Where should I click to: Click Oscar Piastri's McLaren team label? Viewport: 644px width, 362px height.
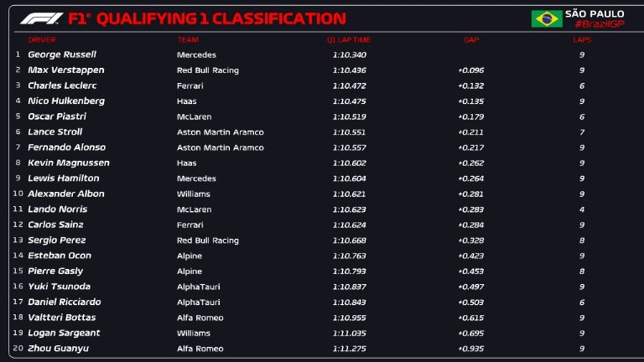(194, 116)
